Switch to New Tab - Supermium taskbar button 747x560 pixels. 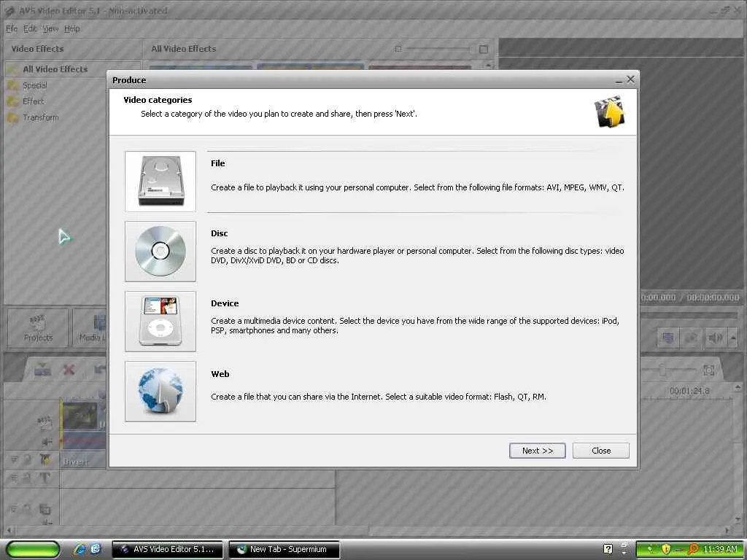click(x=285, y=549)
